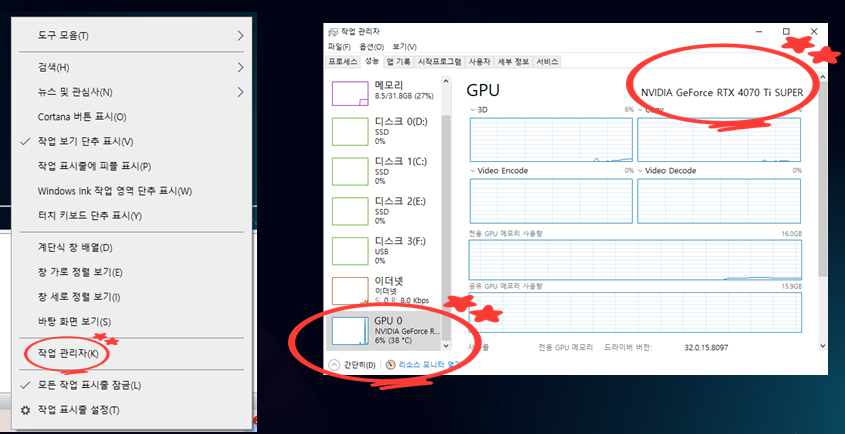This screenshot has width=845, height=434.
Task: Click the 16.0GB dedicated memory value
Action: coord(792,234)
